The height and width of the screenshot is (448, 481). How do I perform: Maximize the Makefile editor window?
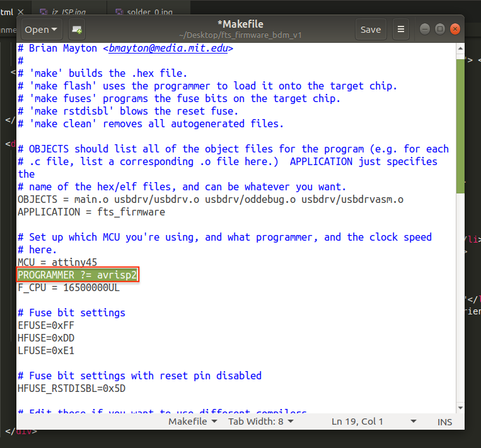pyautogui.click(x=440, y=29)
